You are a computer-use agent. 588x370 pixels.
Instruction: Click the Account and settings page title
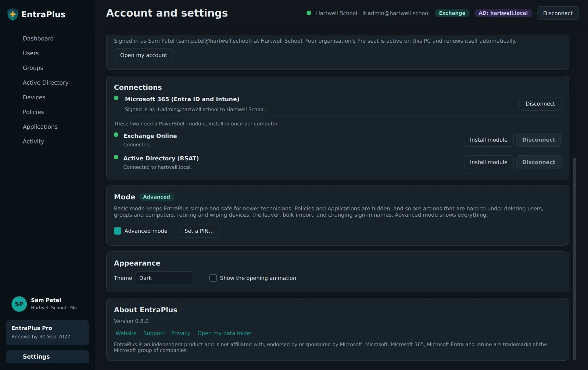pyautogui.click(x=167, y=13)
